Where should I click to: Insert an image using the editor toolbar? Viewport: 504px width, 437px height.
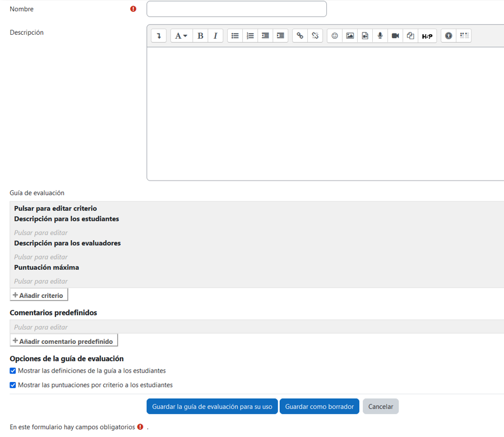tap(350, 35)
